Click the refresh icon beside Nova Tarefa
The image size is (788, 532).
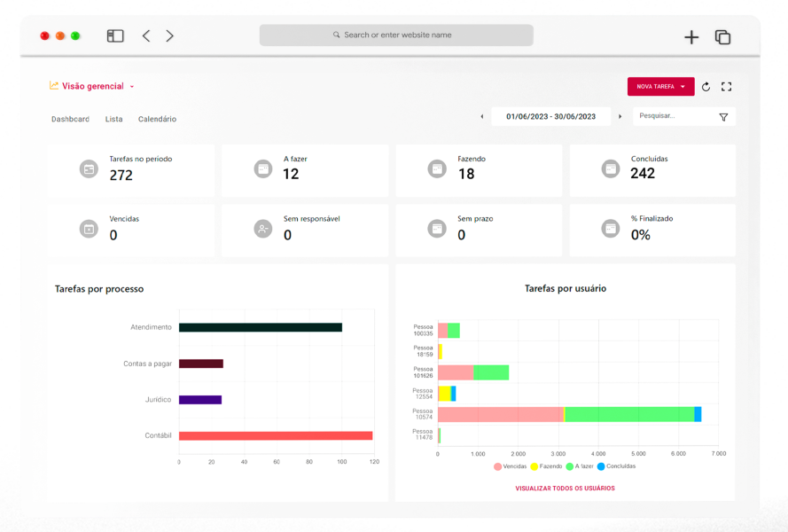pyautogui.click(x=706, y=87)
